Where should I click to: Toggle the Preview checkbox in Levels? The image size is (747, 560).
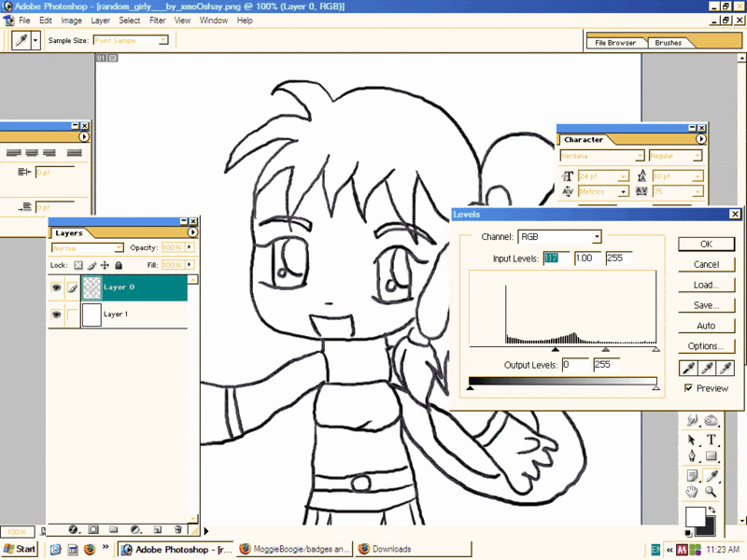(x=688, y=388)
